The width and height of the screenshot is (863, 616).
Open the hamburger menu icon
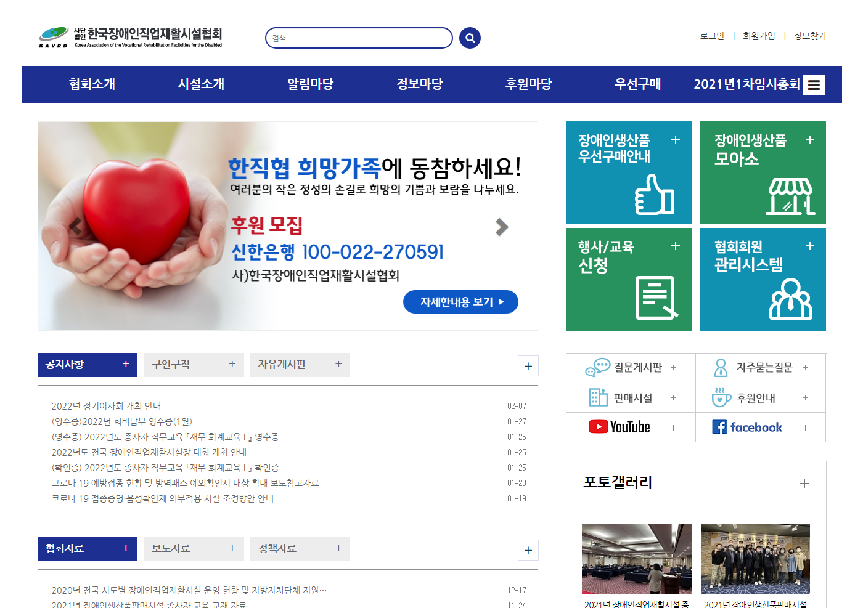(814, 85)
